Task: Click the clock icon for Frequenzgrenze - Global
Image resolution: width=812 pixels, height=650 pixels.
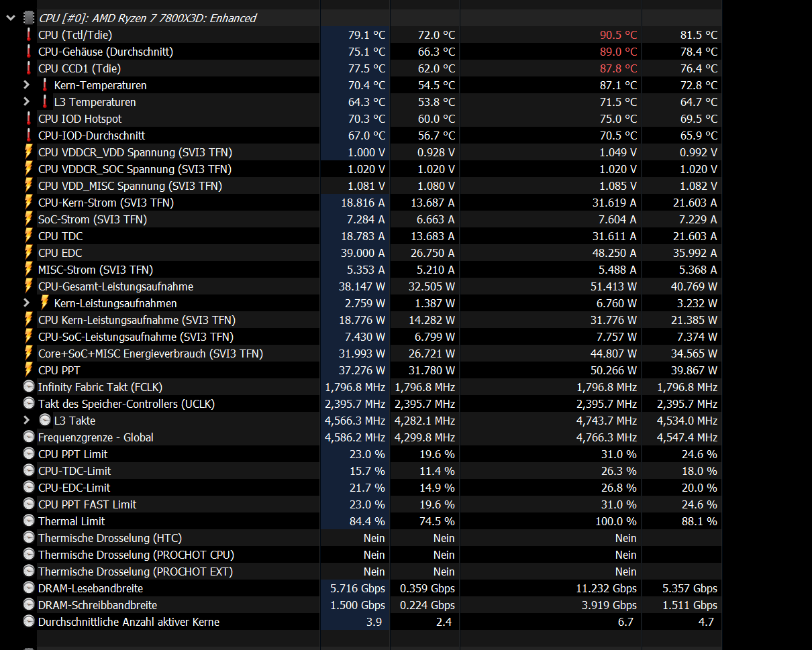Action: 29,437
